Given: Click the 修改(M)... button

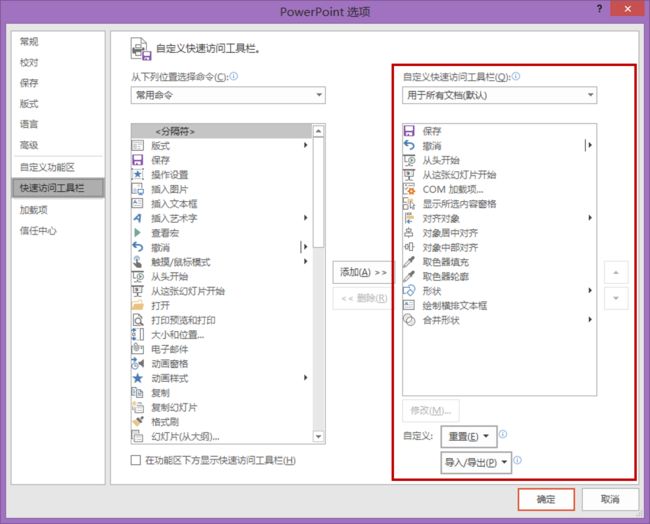Looking at the screenshot, I should [430, 410].
